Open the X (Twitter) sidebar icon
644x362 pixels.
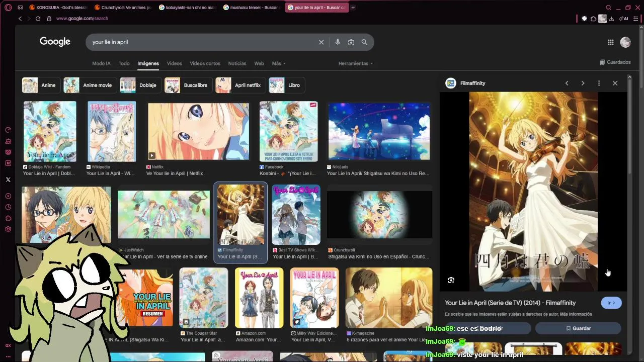click(x=8, y=179)
